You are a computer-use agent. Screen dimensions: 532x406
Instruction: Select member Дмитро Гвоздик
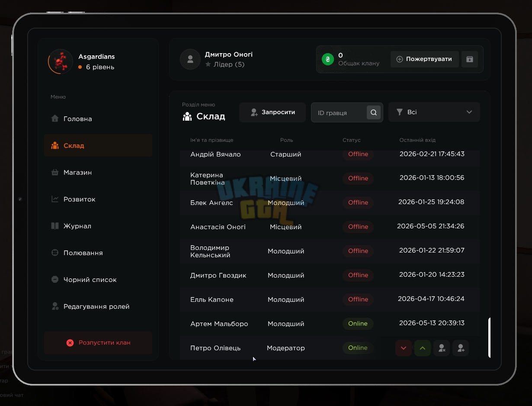[x=218, y=275]
